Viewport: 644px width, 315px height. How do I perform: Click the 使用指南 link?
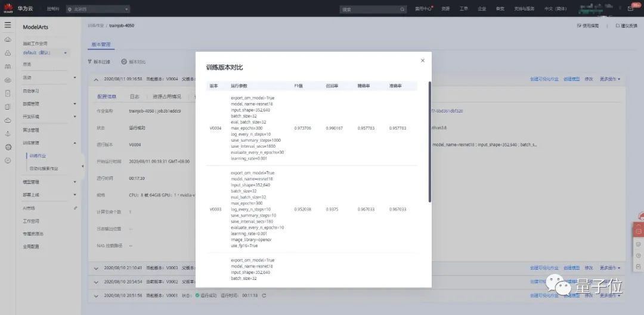click(x=588, y=26)
